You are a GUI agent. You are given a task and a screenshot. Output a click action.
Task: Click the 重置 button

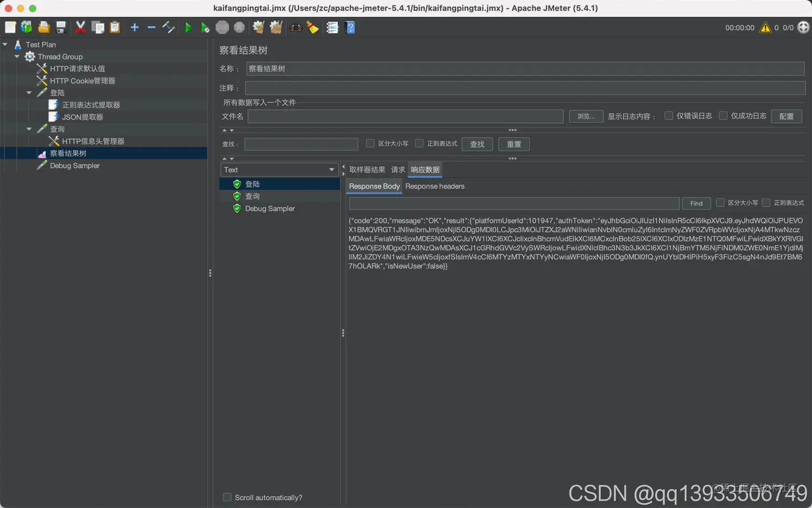514,144
